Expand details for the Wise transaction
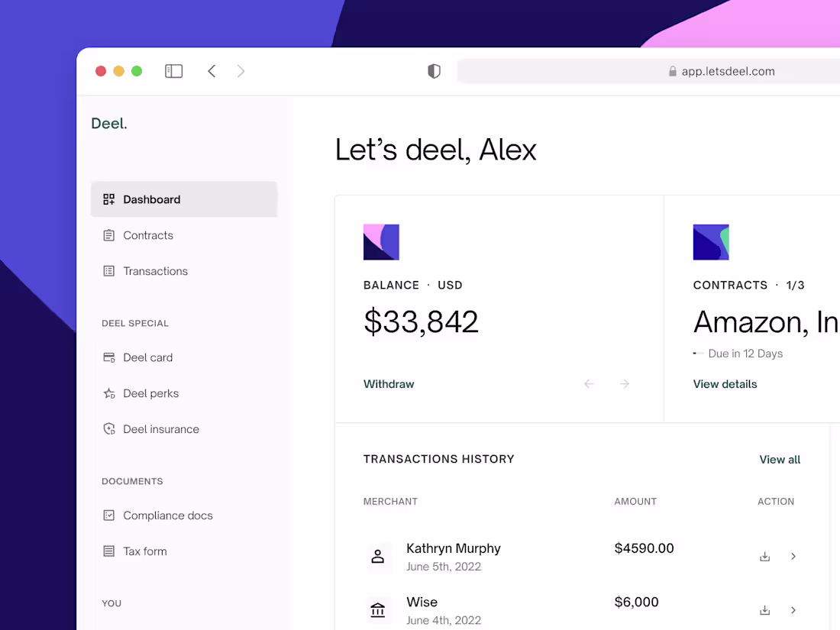 793,609
